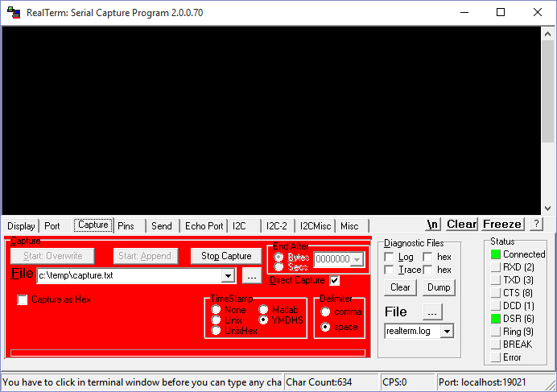Enable the Log diagnostic checkbox

(x=389, y=257)
